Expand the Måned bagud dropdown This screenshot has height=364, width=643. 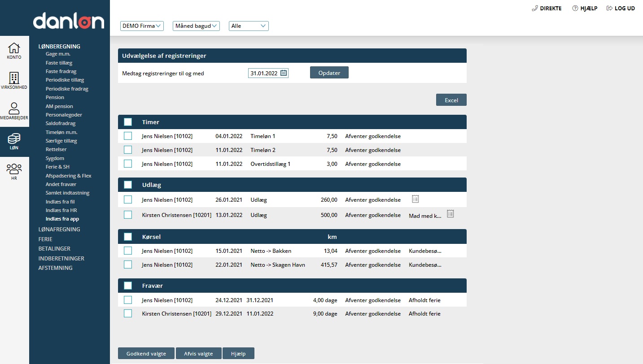pos(196,26)
